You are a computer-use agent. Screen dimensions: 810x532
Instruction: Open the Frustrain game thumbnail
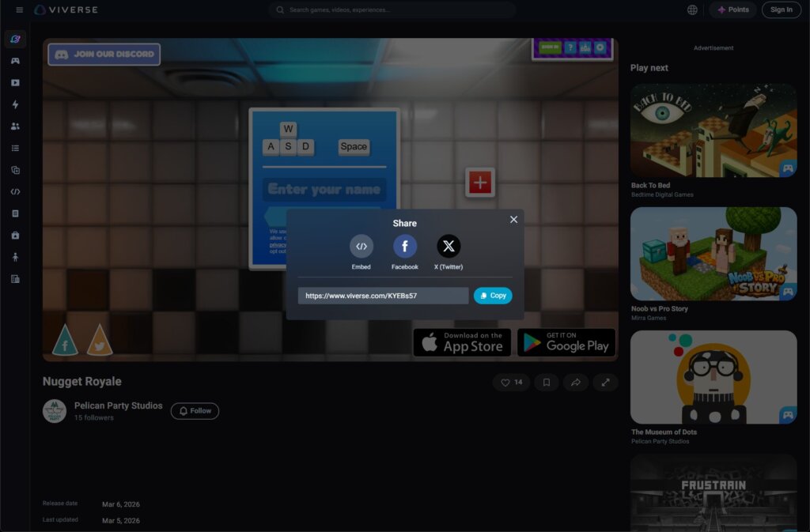pos(713,492)
